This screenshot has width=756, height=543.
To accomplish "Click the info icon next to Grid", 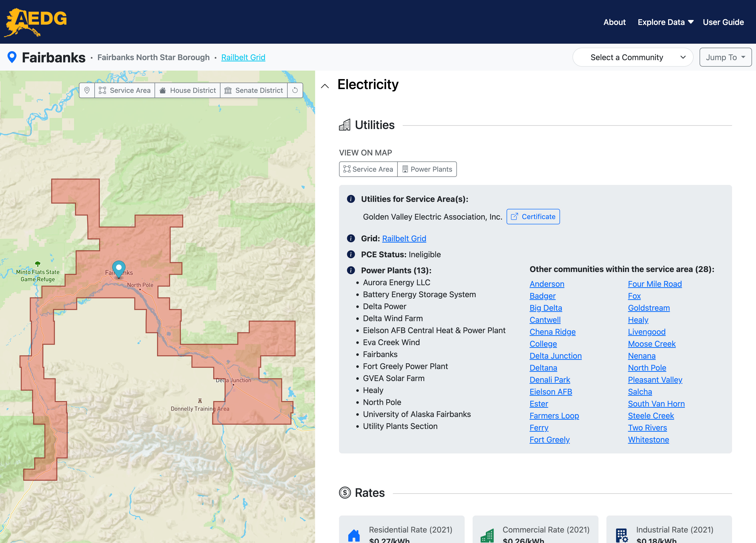I will (x=351, y=239).
